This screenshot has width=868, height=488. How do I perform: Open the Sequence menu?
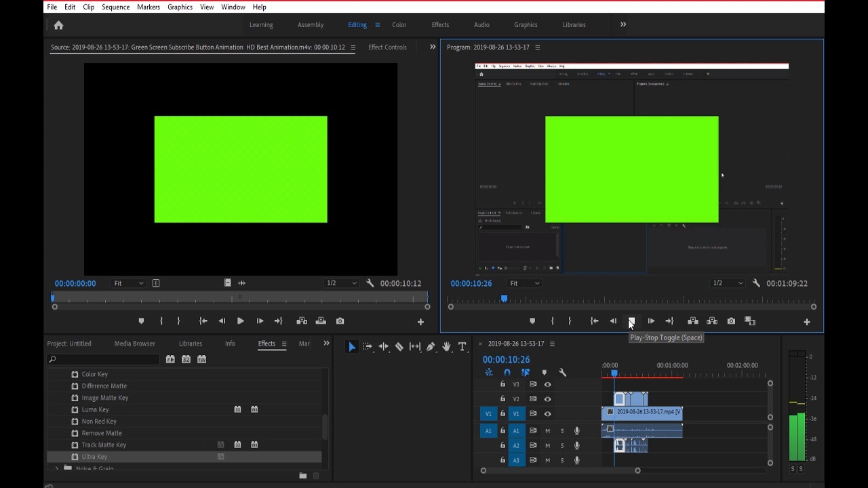[115, 7]
